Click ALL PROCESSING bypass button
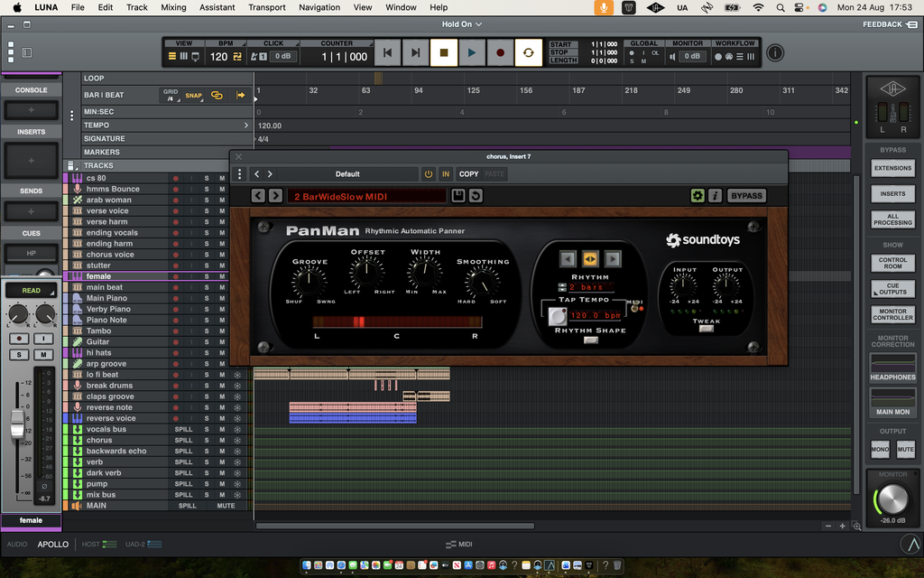924x578 pixels. pyautogui.click(x=892, y=219)
